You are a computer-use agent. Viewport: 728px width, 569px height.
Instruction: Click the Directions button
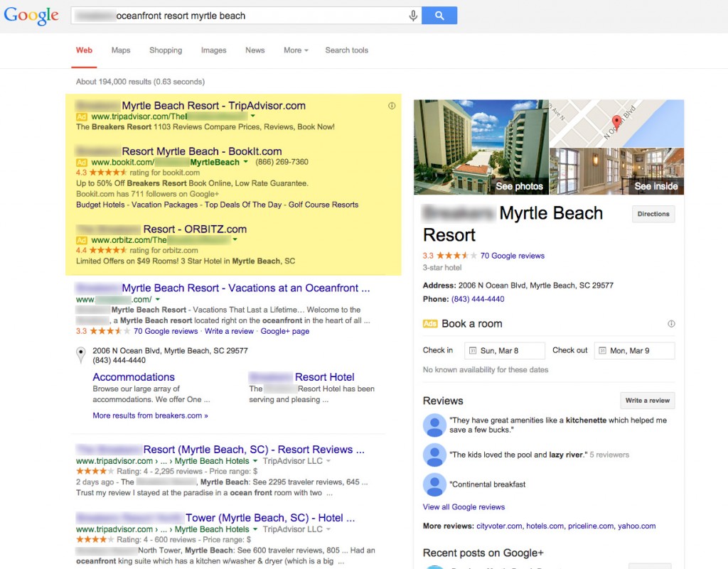653,214
